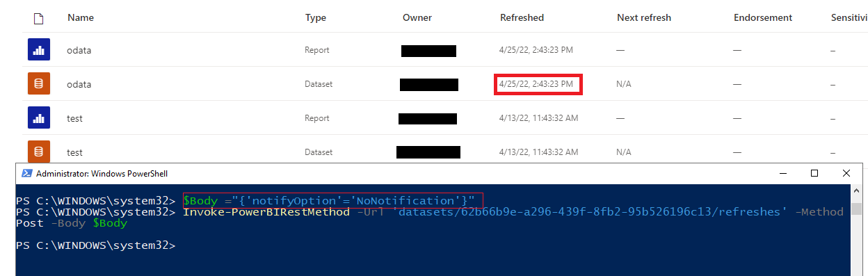Click the file icon in the header row
This screenshot has width=868, height=276.
(x=39, y=18)
